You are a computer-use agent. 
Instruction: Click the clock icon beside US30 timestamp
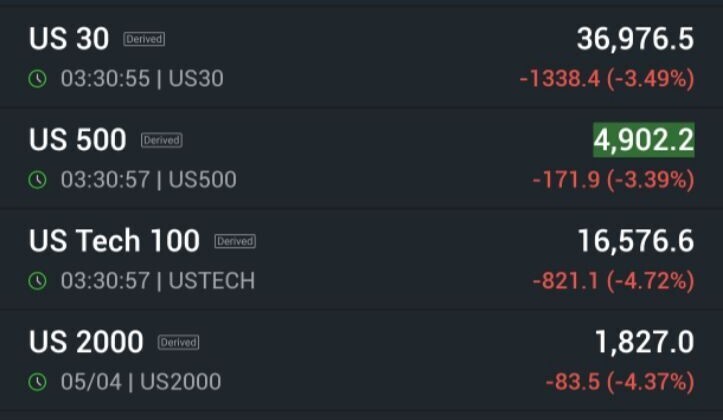38,79
